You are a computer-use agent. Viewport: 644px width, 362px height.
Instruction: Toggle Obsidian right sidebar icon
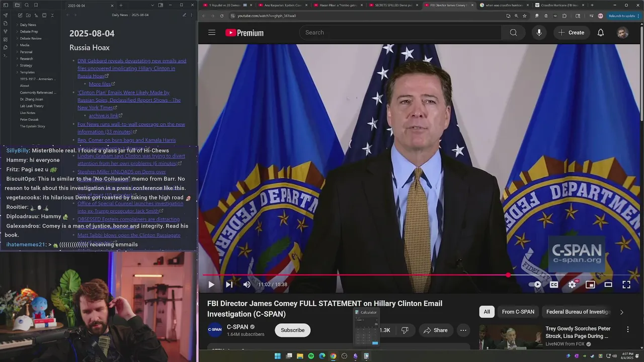(160, 5)
